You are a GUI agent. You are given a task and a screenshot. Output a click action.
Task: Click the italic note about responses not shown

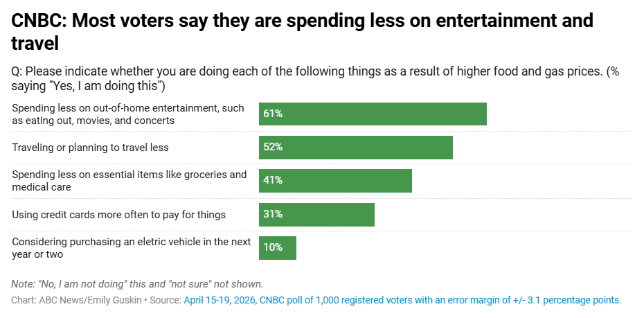[137, 284]
